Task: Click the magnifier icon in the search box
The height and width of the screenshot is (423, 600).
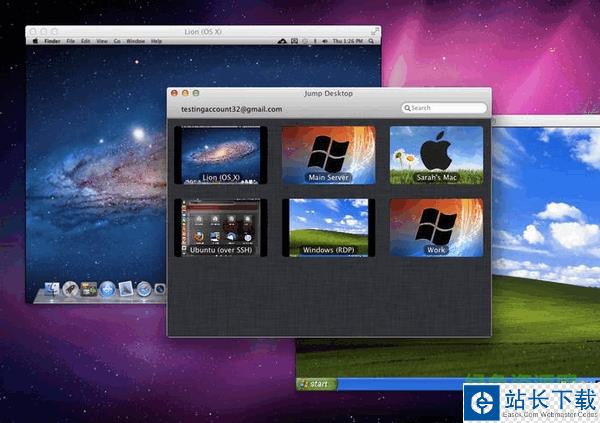Action: 408,108
